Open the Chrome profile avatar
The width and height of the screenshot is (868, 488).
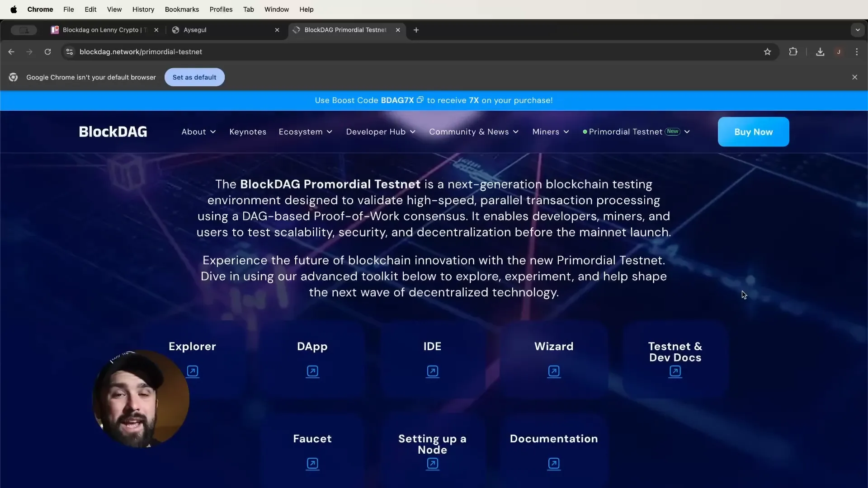pyautogui.click(x=839, y=52)
